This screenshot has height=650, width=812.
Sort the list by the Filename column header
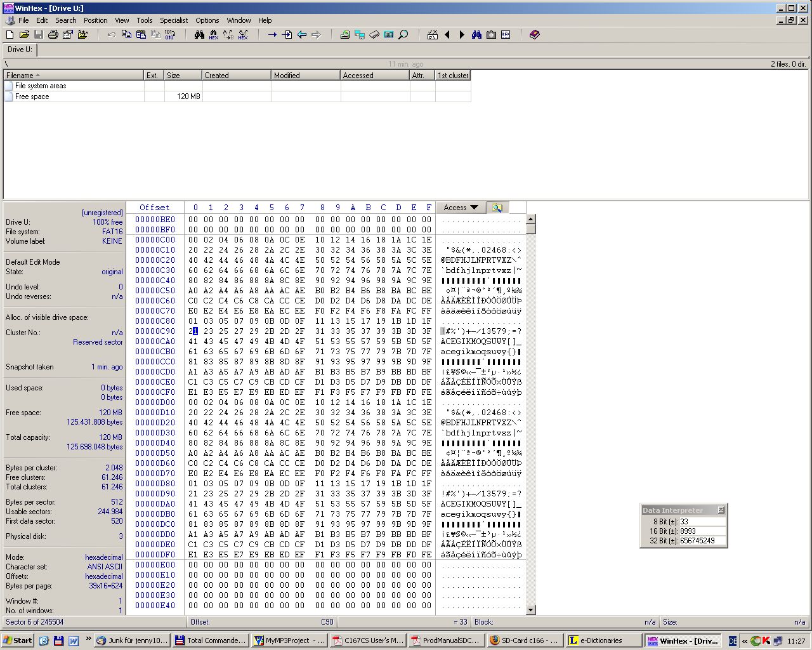[74, 75]
